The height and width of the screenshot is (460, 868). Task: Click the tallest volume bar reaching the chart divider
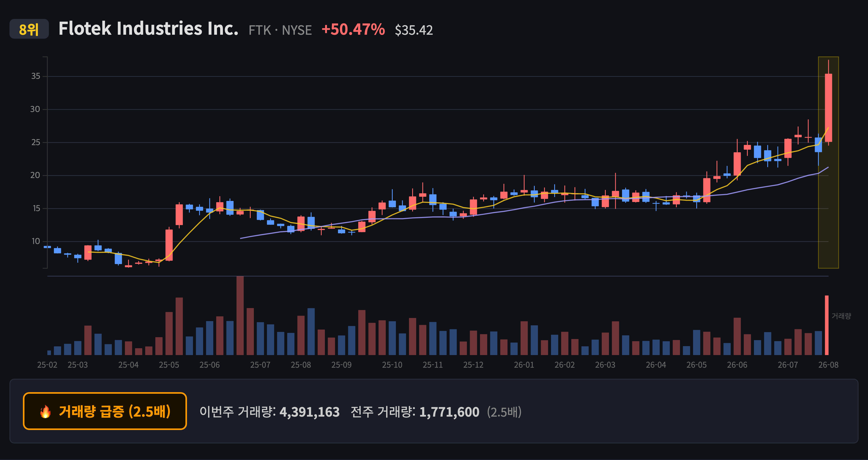coord(240,315)
